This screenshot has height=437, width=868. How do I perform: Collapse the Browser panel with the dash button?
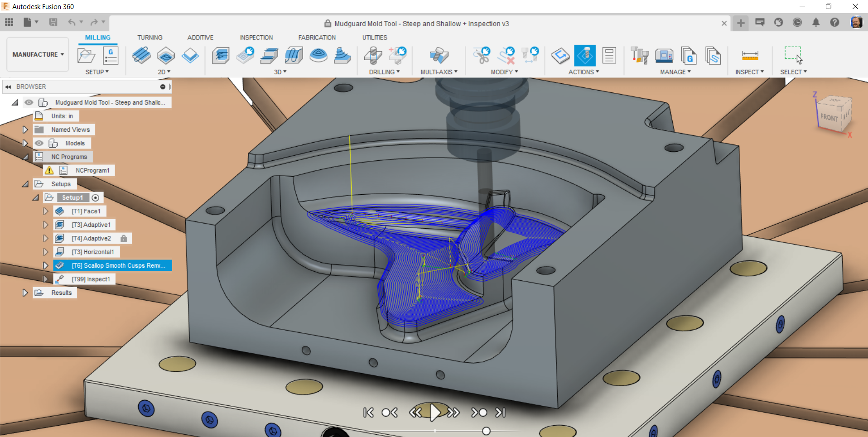[x=163, y=86]
